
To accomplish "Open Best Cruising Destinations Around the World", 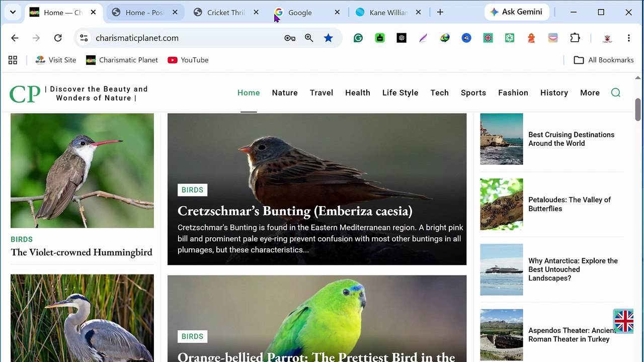I will click(571, 139).
